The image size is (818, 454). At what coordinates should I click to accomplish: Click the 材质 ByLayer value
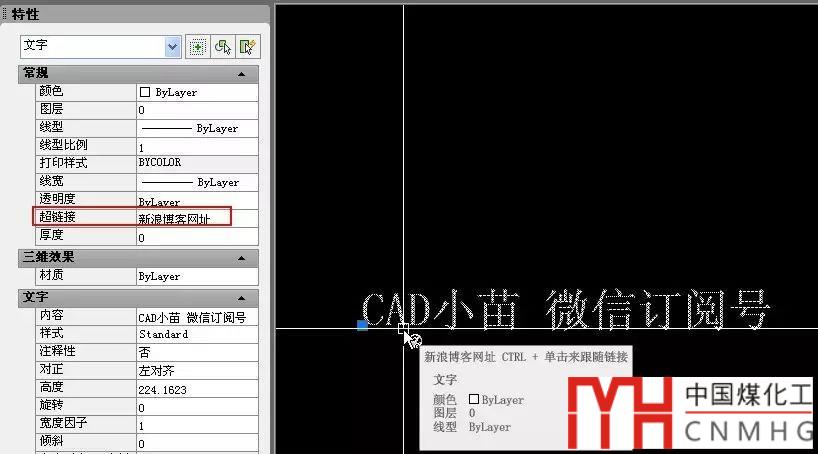(x=197, y=276)
